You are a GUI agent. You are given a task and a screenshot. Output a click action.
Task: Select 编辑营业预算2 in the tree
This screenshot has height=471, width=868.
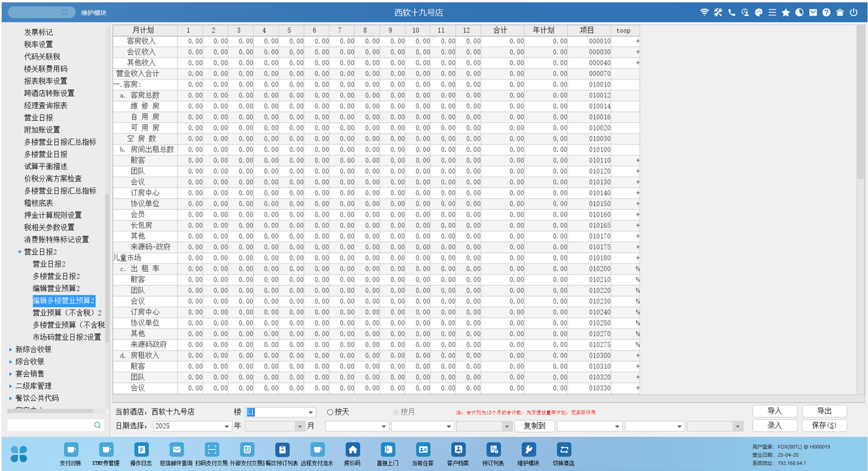56,288
